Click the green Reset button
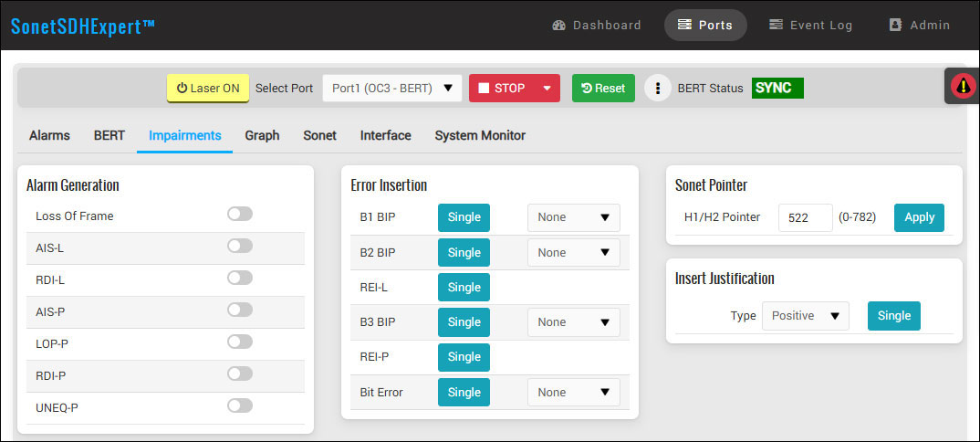980x442 pixels. point(603,89)
